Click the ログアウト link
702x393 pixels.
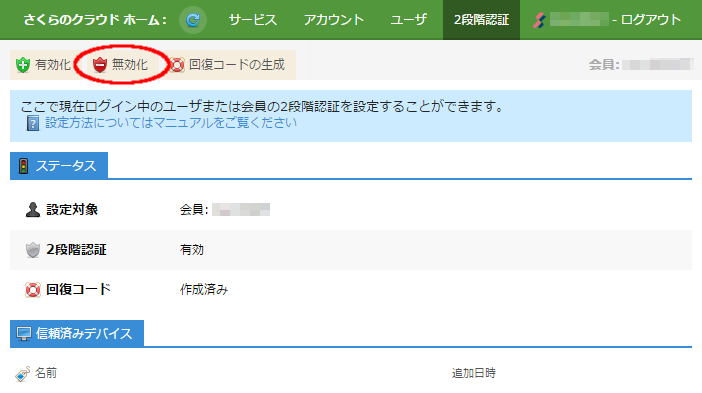pyautogui.click(x=651, y=20)
